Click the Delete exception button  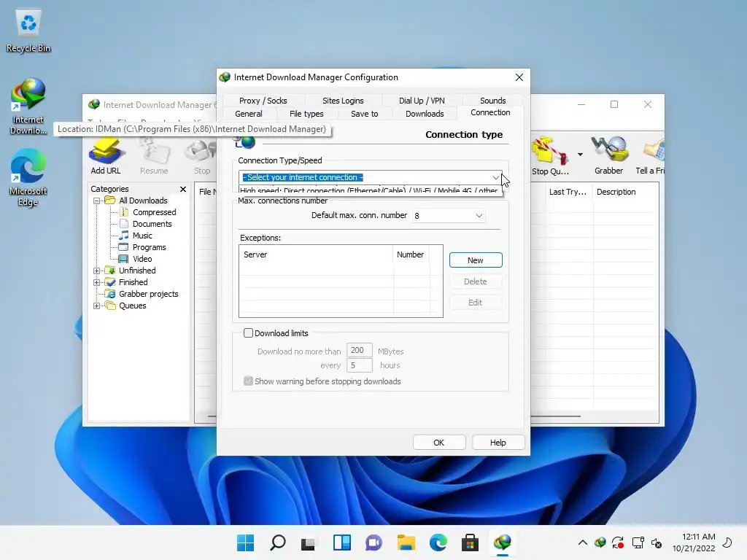click(x=476, y=281)
